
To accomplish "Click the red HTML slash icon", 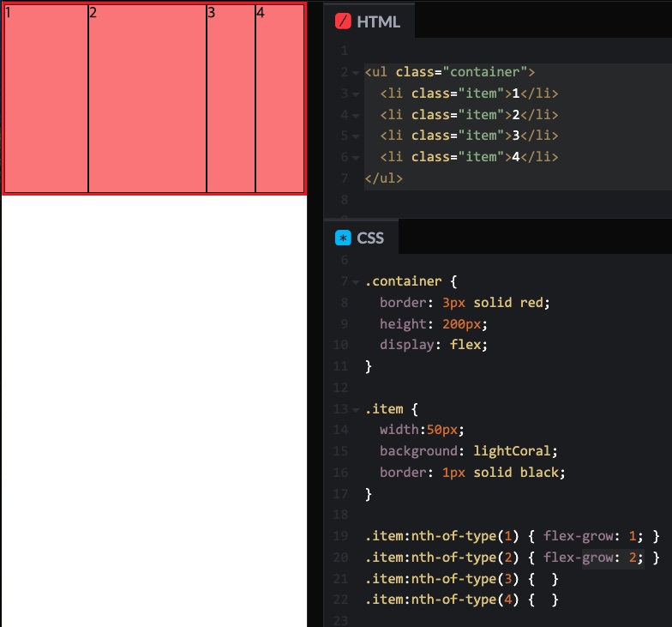I will click(x=343, y=21).
